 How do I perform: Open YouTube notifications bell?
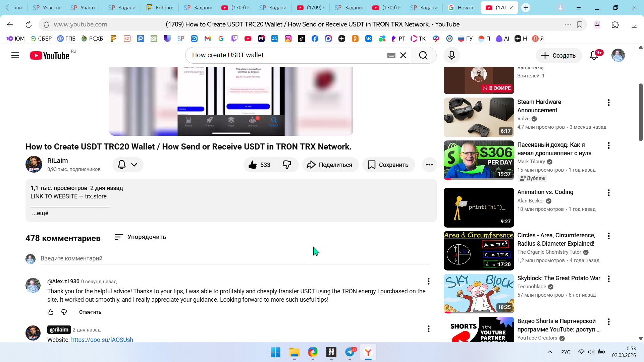(594, 55)
